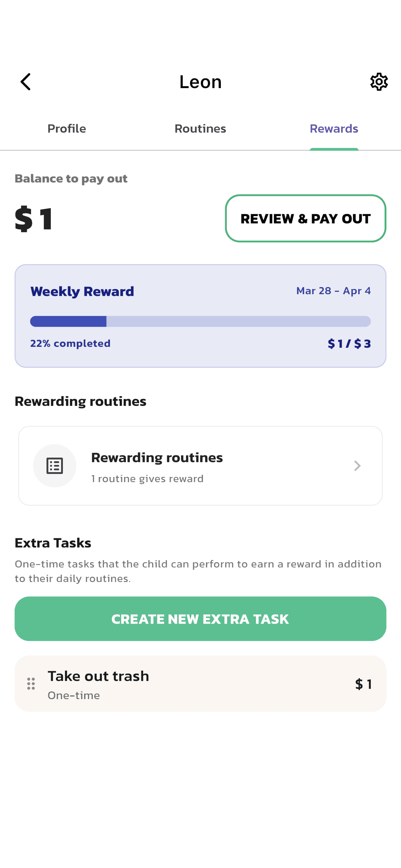Open the Routines tab
Viewport: 401px width, 868px height.
click(x=200, y=129)
